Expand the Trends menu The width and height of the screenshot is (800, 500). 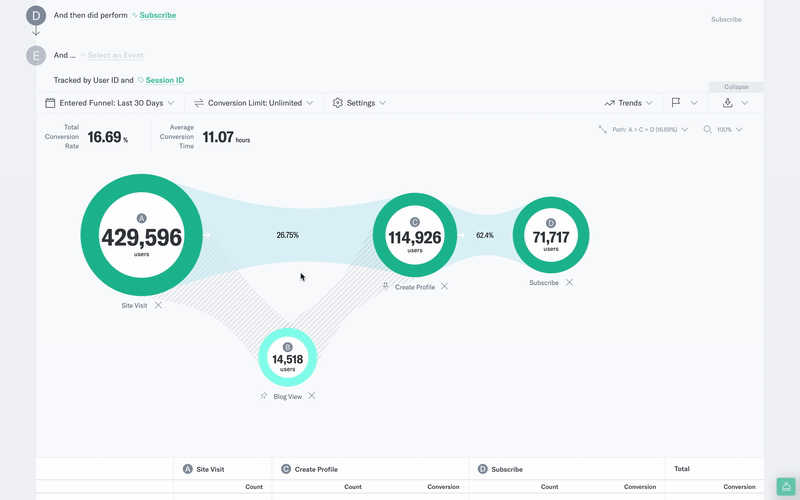629,103
